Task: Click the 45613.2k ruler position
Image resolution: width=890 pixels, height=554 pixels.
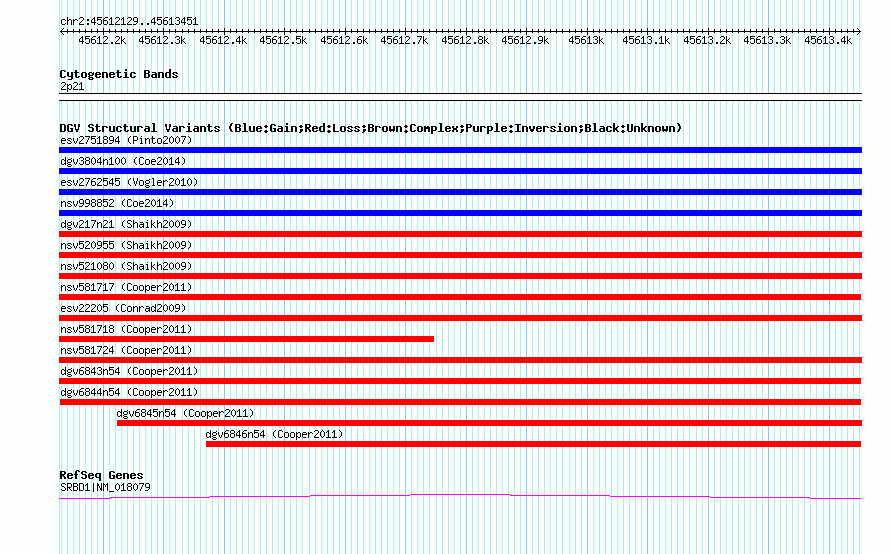Action: click(x=707, y=40)
